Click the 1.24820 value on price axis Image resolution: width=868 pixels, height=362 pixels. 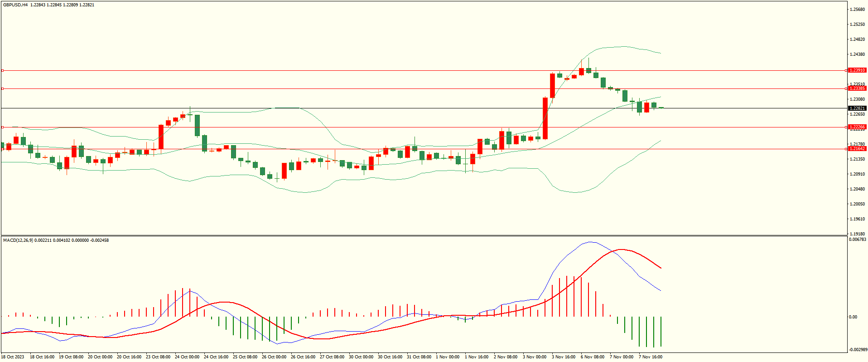click(858, 39)
